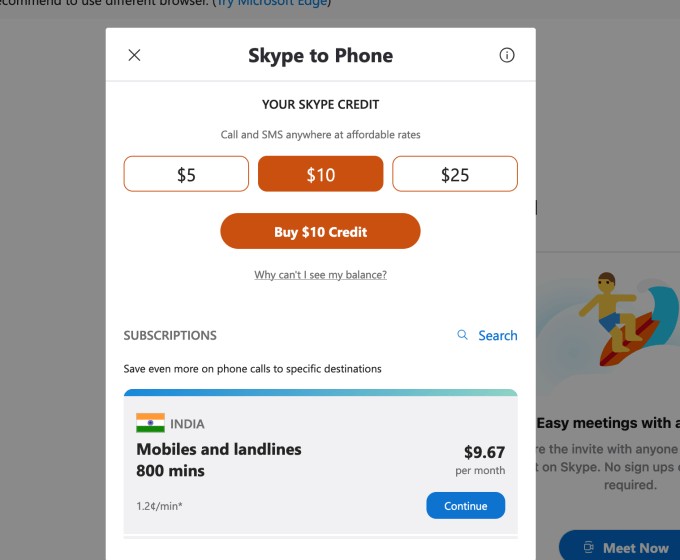
Task: Choose the $25 credit amount
Action: (x=455, y=174)
